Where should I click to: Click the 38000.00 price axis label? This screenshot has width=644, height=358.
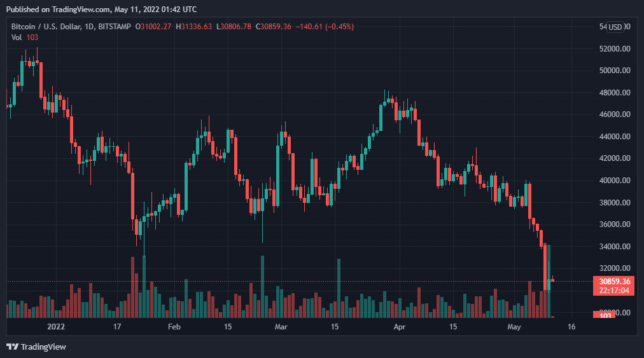(x=615, y=203)
